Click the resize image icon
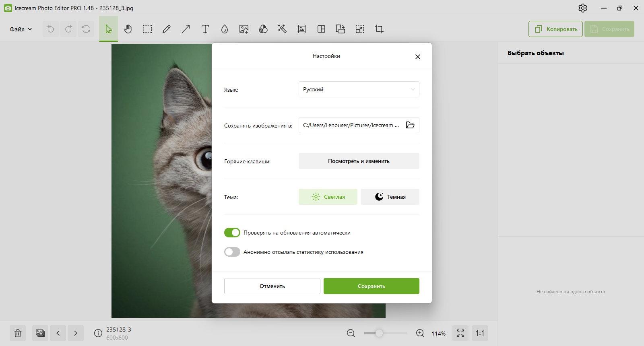 (x=360, y=29)
